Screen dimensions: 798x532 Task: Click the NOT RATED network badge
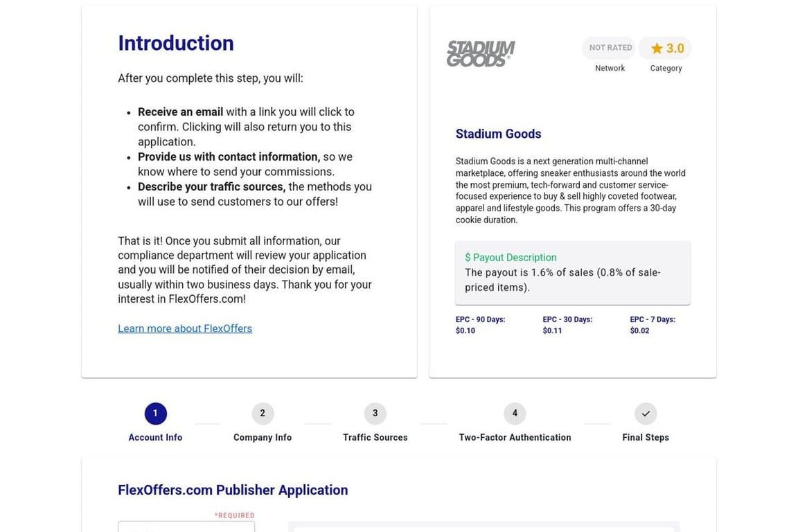click(x=610, y=48)
